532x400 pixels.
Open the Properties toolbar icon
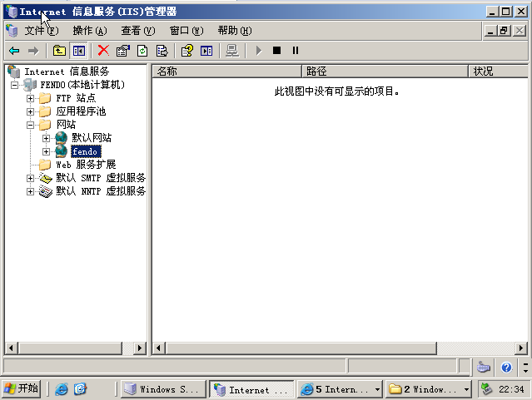123,51
